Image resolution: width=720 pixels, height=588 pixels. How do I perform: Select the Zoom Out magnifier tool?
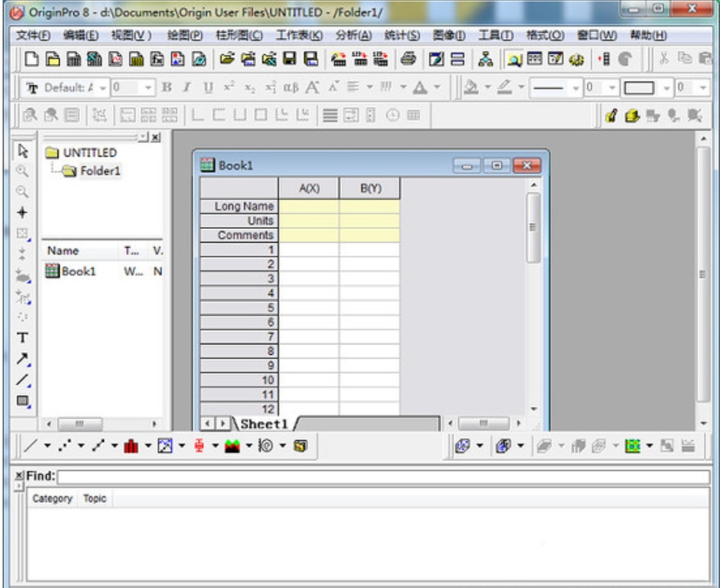(x=22, y=191)
